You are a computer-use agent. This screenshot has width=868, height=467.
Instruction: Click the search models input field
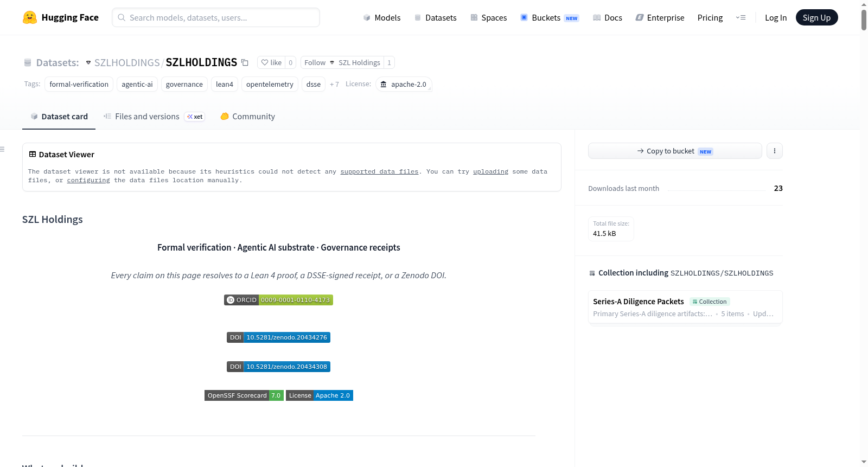[216, 17]
